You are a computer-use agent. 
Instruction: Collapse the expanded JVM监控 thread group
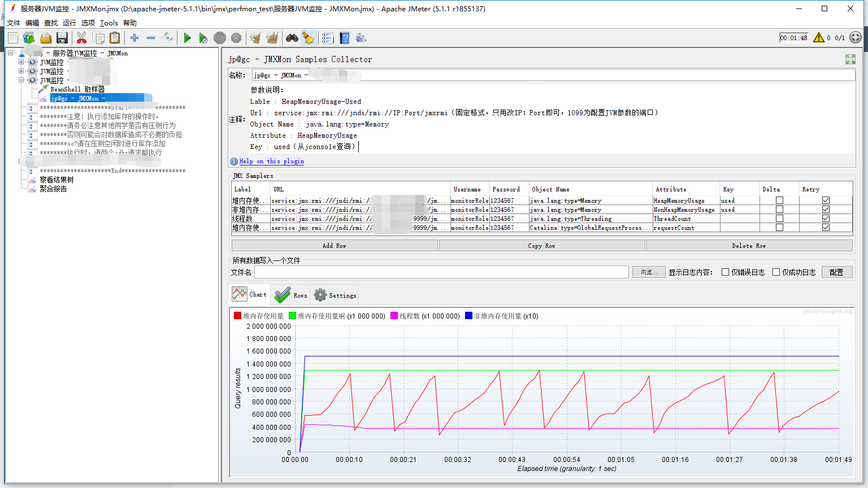pyautogui.click(x=21, y=80)
